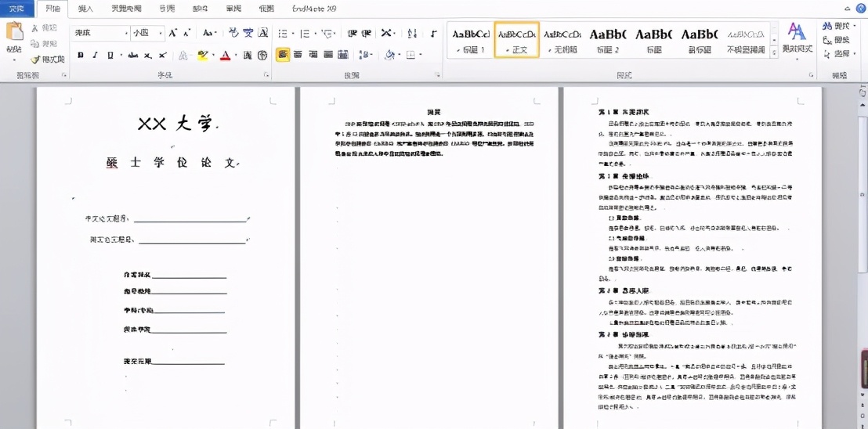
Task: Toggle Strikethrough formatting
Action: pyautogui.click(x=133, y=56)
